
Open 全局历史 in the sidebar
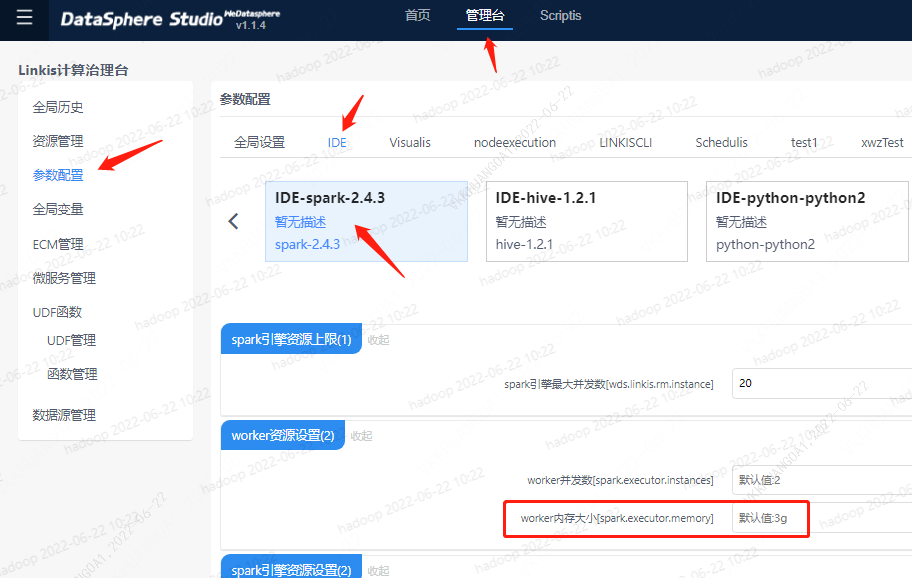pos(58,107)
